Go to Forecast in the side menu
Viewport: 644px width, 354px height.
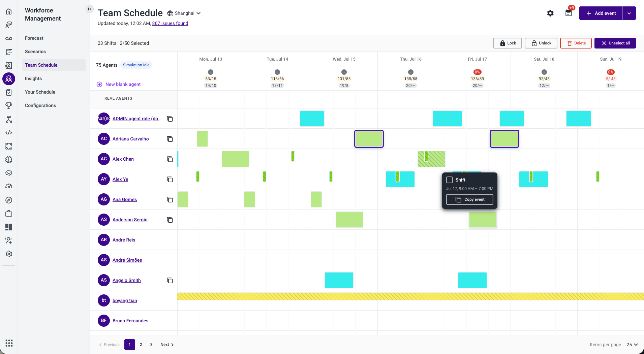(x=34, y=38)
